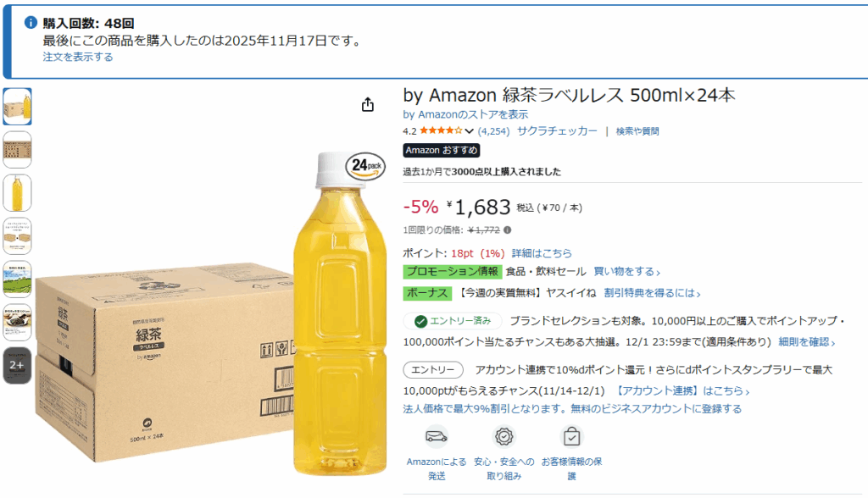The width and height of the screenshot is (868, 498).
Task: Click the green check エントリー済み badge
Action: pos(453,322)
